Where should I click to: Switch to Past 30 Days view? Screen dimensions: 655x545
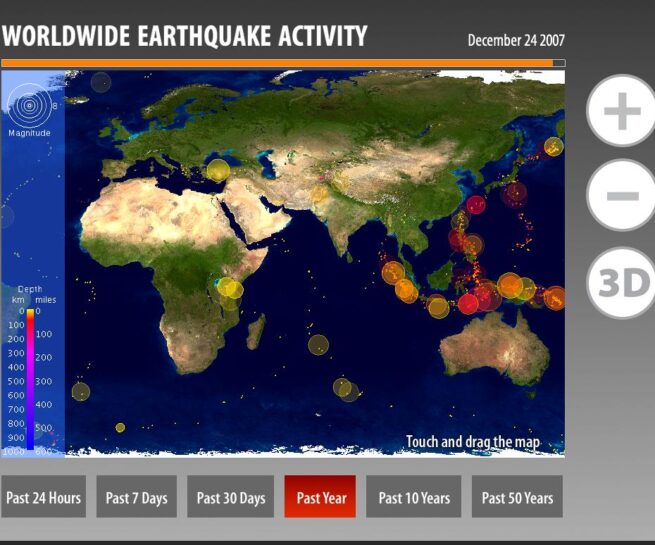231,498
